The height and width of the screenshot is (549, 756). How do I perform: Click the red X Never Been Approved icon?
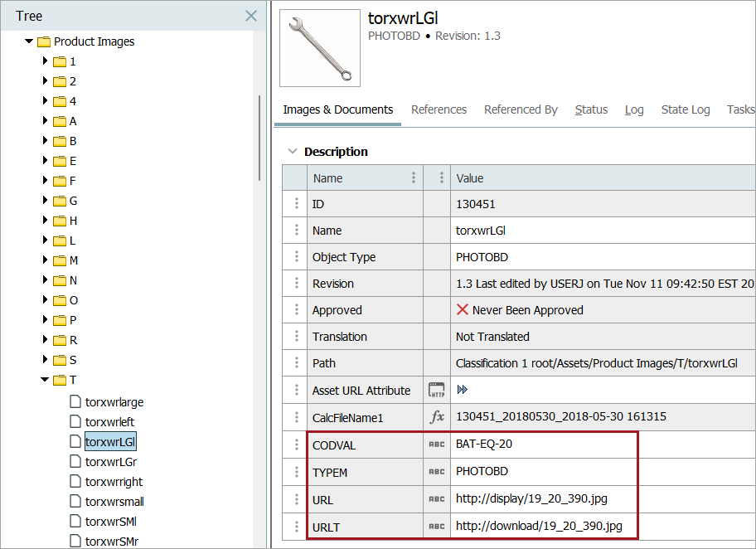point(463,310)
